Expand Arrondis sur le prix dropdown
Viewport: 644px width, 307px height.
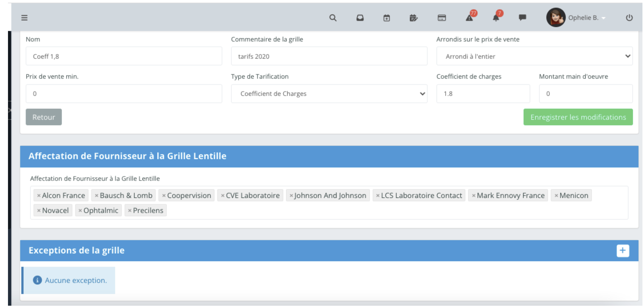coord(534,56)
